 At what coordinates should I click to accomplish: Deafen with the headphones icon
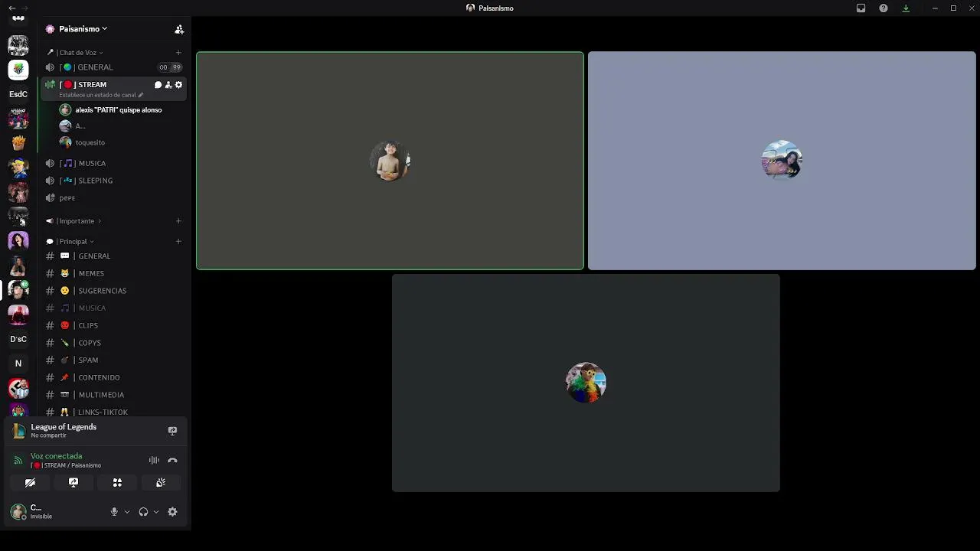143,512
